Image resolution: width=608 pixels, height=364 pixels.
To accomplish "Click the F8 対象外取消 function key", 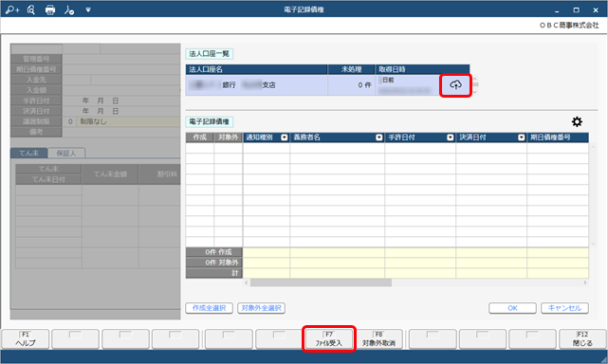I will coord(378,338).
